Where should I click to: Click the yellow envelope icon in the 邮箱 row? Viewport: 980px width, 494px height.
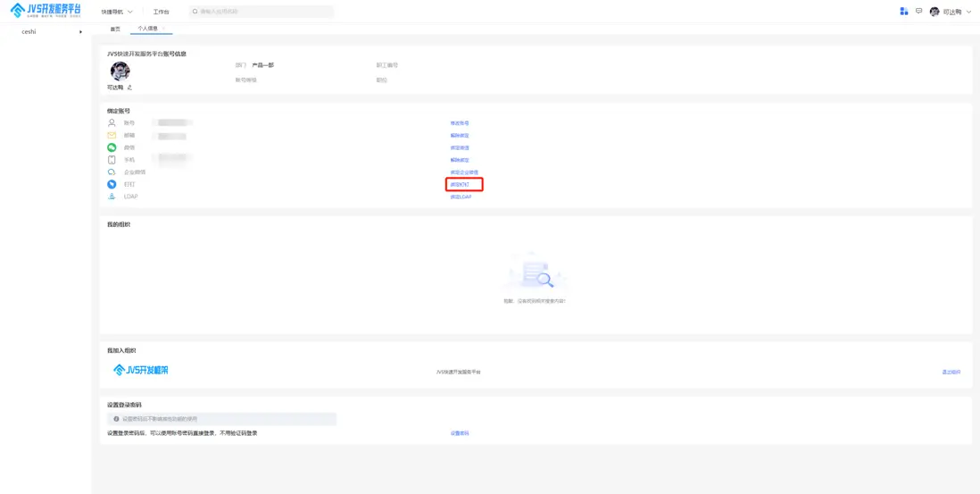coord(112,135)
